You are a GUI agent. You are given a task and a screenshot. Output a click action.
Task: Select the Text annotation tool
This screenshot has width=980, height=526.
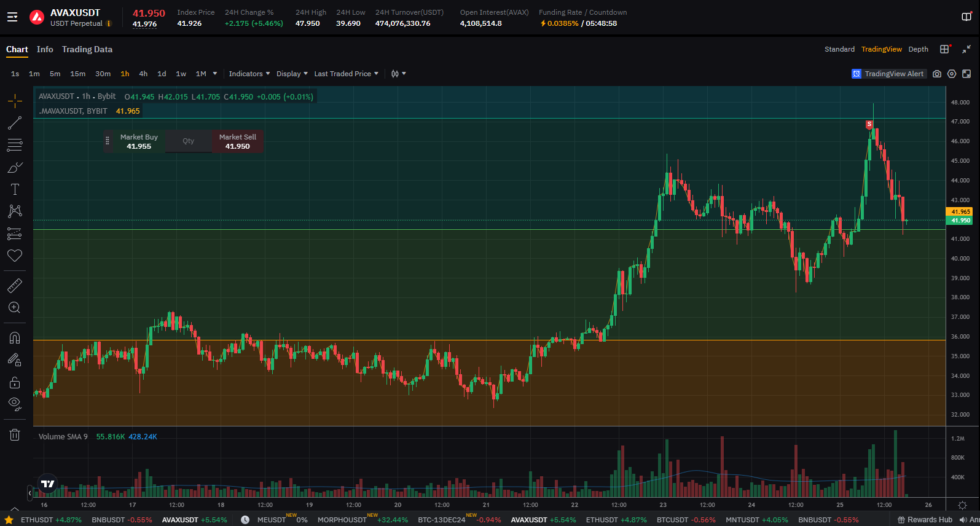(x=15, y=189)
